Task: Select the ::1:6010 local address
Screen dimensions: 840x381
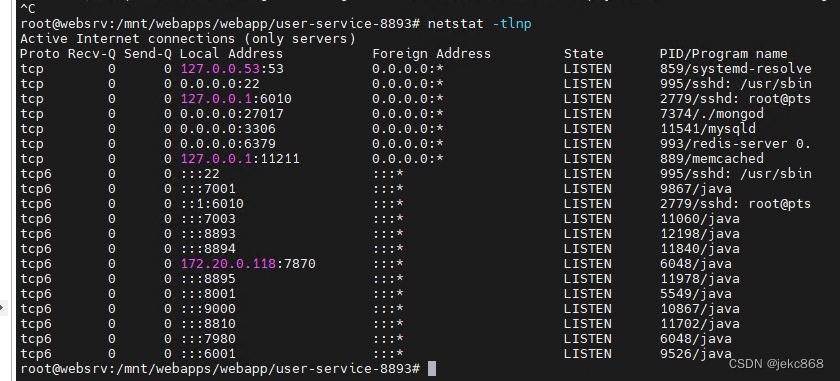Action: pos(212,204)
